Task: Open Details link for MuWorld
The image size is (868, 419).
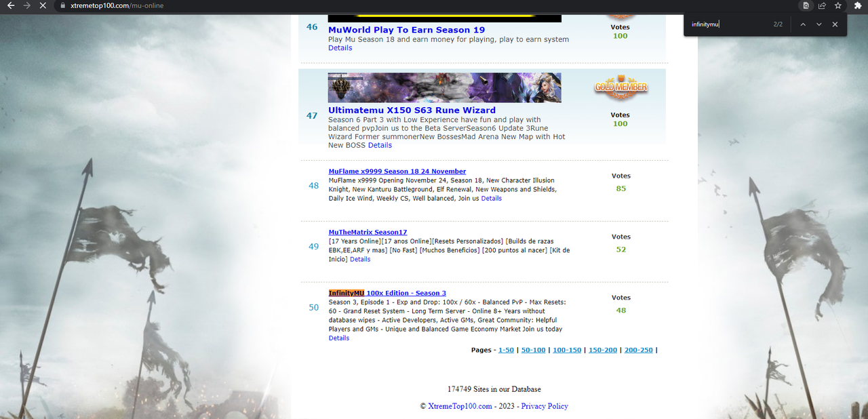Action: click(x=340, y=48)
